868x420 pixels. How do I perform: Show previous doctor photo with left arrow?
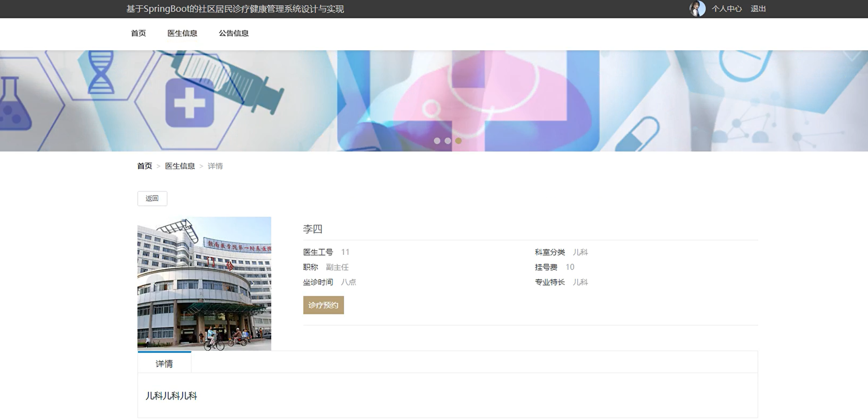click(155, 283)
